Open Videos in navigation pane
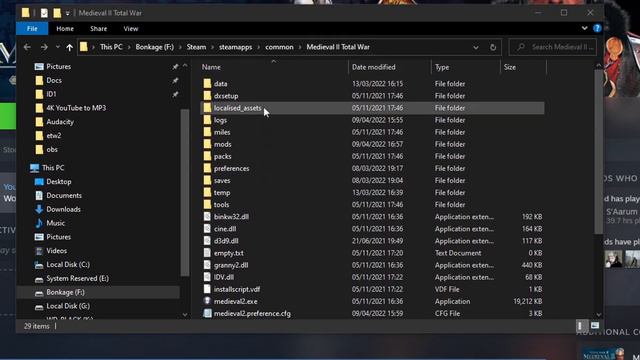640x360 pixels. (x=56, y=251)
